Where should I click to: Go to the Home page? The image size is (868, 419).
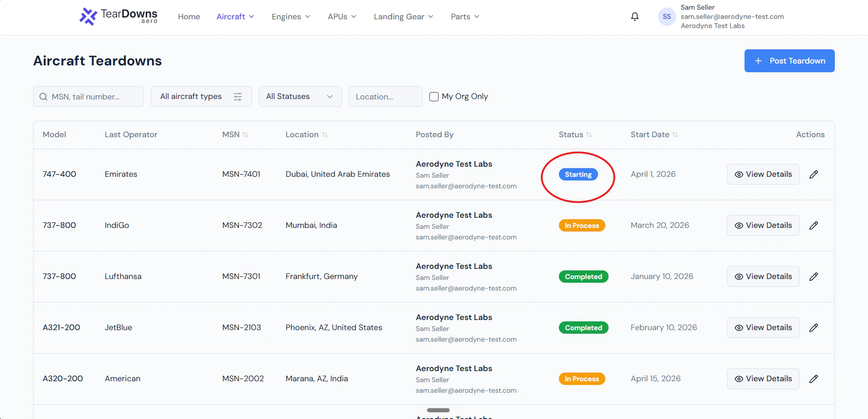(189, 17)
